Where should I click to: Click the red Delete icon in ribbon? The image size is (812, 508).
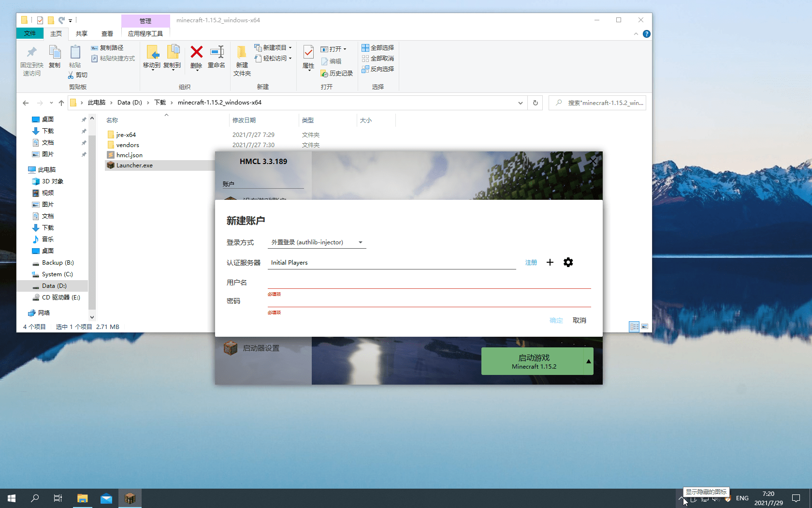pyautogui.click(x=196, y=52)
